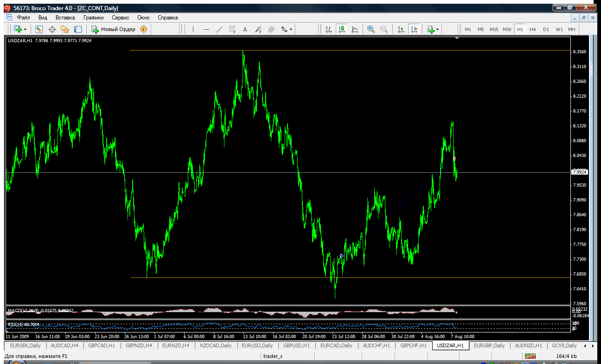601x364 pixels.
Task: Toggle the Data Window crosshair icon
Action: [x=52, y=29]
